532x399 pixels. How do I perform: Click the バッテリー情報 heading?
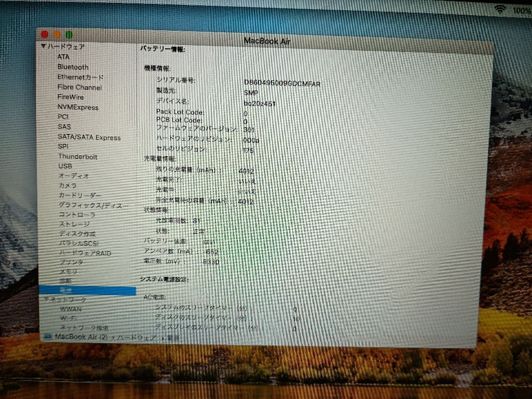pyautogui.click(x=163, y=49)
